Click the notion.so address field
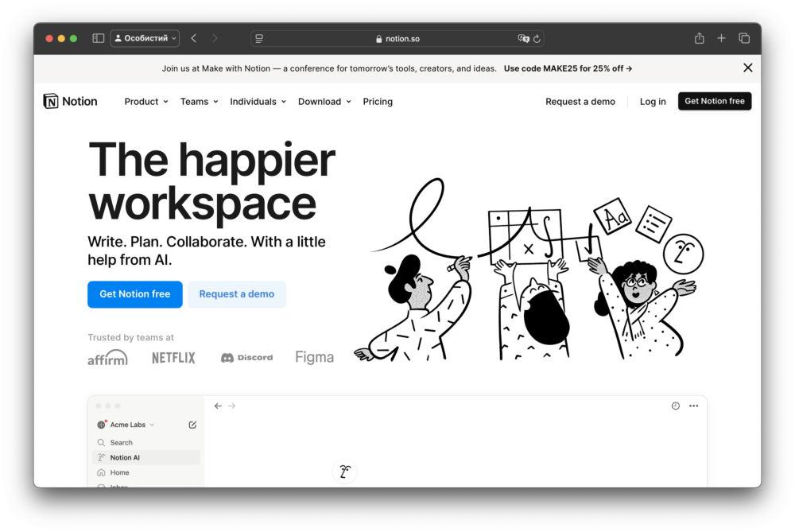This screenshot has width=795, height=532. pos(397,38)
